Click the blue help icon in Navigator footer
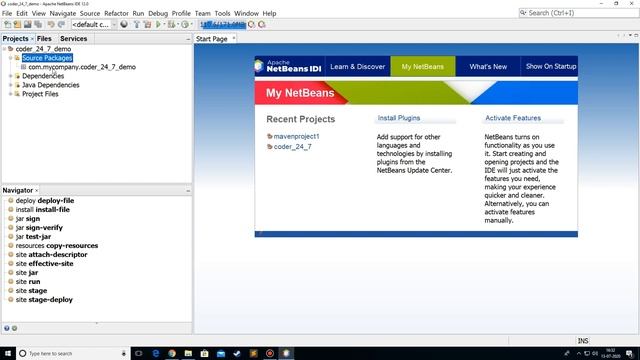 pos(7,328)
